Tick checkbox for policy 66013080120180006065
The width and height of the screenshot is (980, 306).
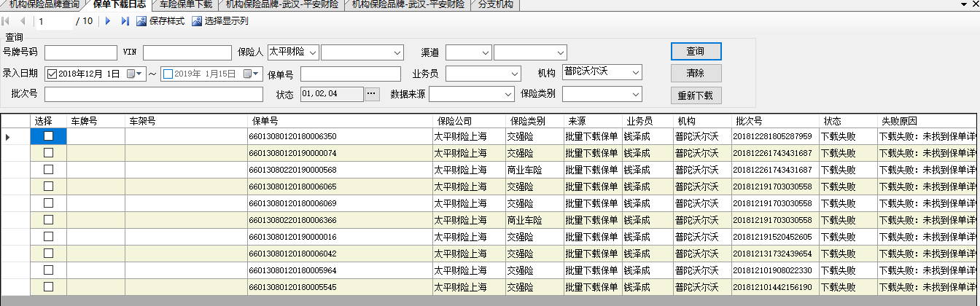click(49, 186)
